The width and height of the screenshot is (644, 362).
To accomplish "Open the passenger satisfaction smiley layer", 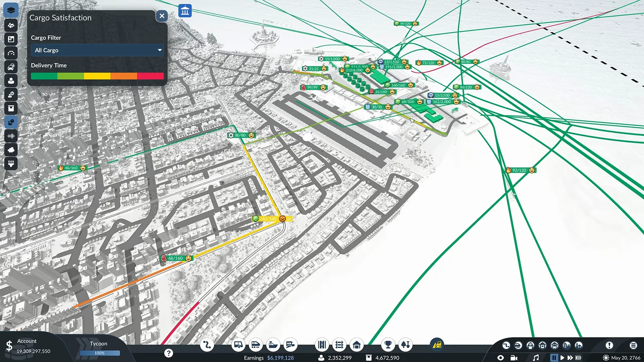I will click(x=11, y=95).
